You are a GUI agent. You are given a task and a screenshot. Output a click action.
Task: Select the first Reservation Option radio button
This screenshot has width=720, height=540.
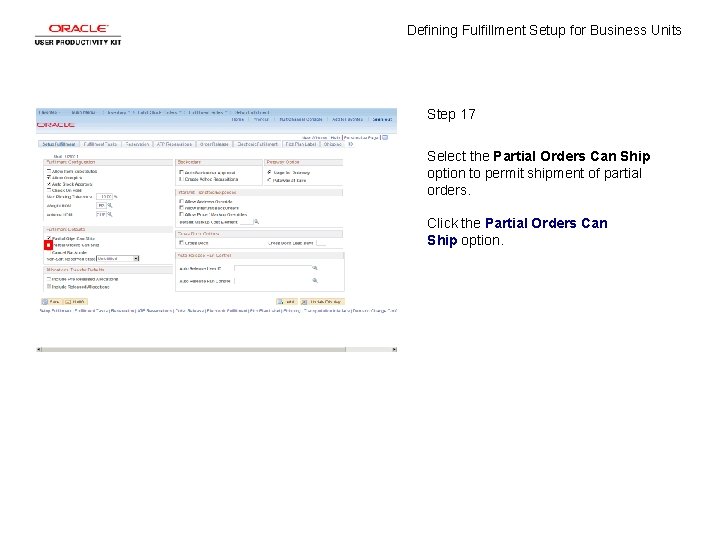(x=270, y=172)
